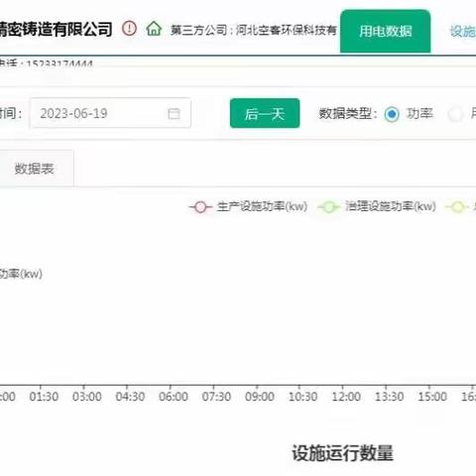This screenshot has width=476, height=476.
Task: Open the calendar icon in date field
Action: pyautogui.click(x=174, y=114)
